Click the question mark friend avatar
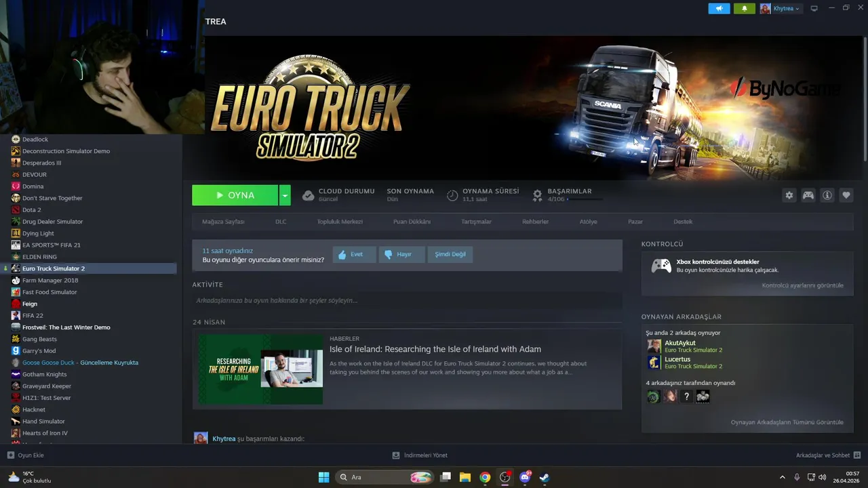Screen dimensions: 868x488 point(686,396)
